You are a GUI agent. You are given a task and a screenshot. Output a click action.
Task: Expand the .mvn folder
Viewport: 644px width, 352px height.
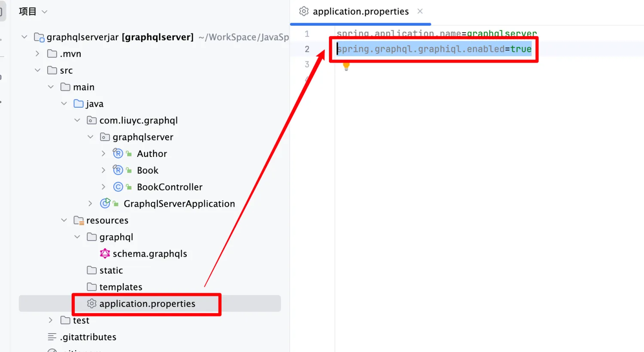tap(37, 54)
